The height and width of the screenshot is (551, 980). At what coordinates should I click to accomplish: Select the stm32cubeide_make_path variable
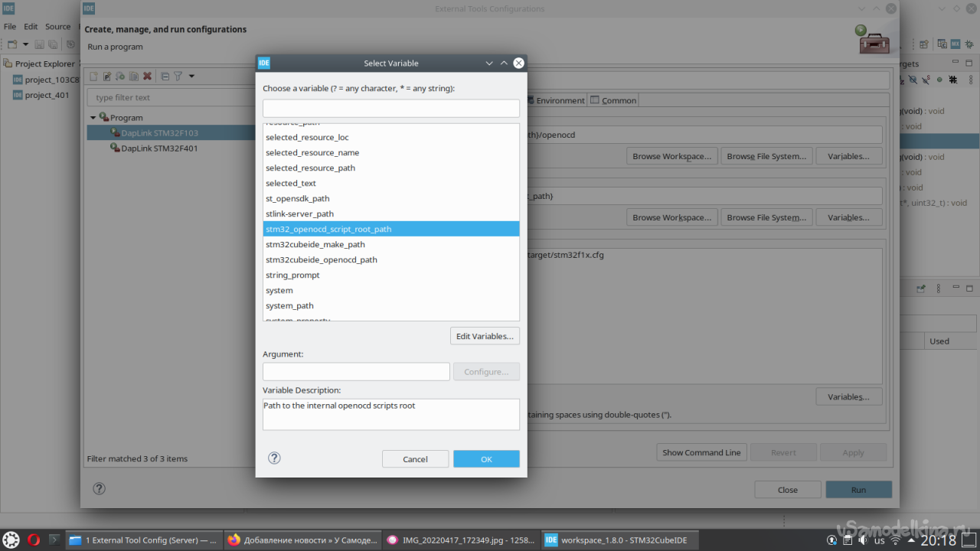pyautogui.click(x=391, y=244)
